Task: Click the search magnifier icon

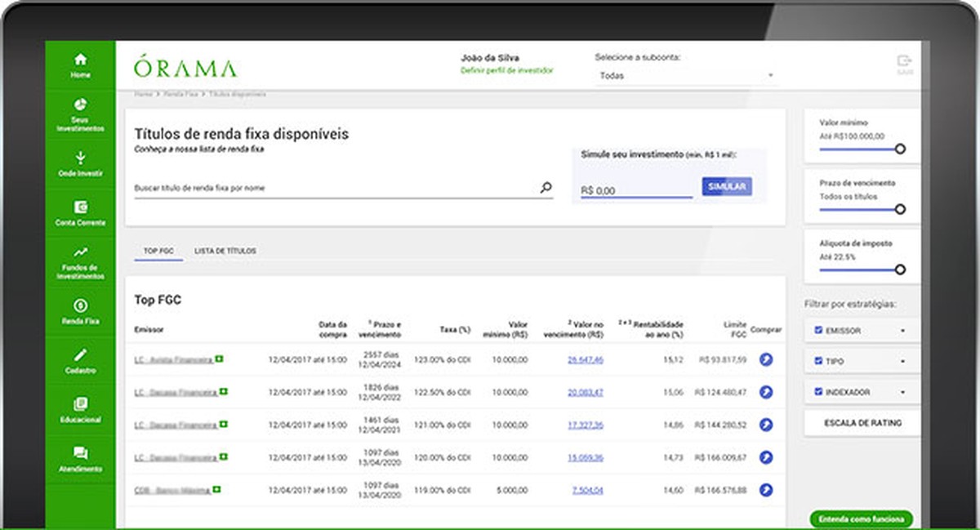Action: tap(546, 188)
